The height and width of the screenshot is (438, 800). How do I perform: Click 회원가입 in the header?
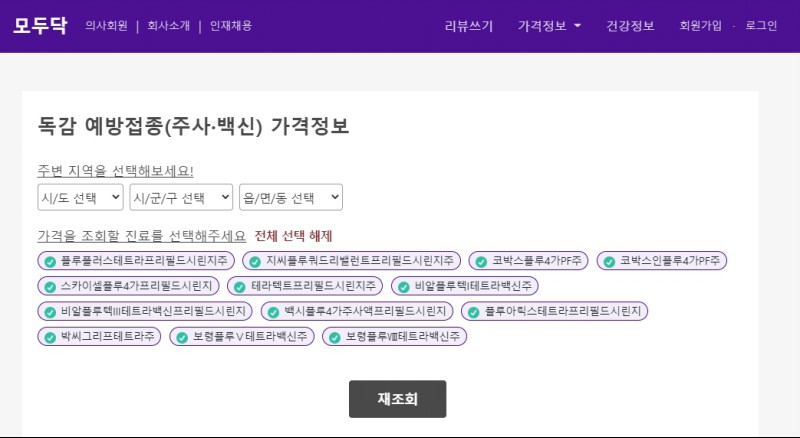pos(700,26)
